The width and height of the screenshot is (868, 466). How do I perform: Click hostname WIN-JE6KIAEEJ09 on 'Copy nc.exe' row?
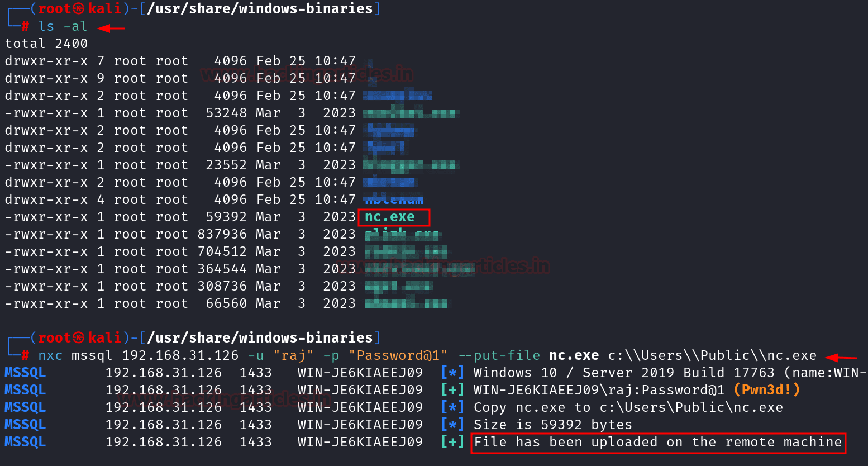tap(360, 407)
